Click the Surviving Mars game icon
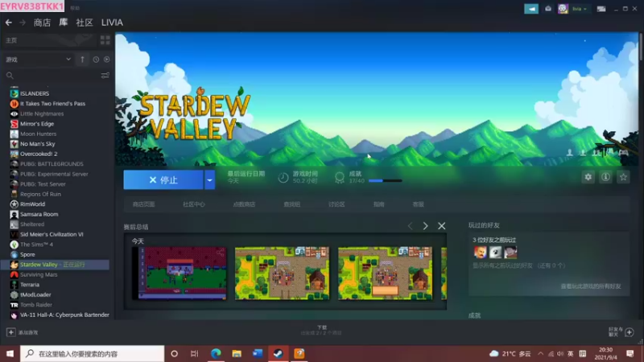Viewport: 644px width, 362px height. tap(14, 274)
